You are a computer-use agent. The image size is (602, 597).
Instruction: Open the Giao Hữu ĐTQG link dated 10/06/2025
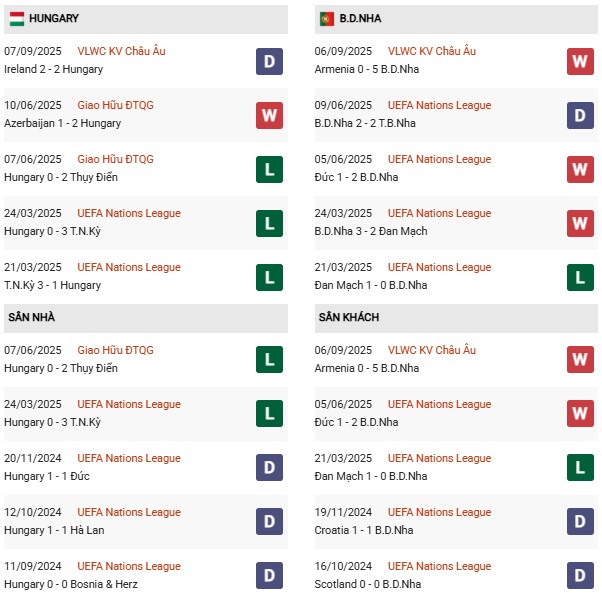coord(115,105)
